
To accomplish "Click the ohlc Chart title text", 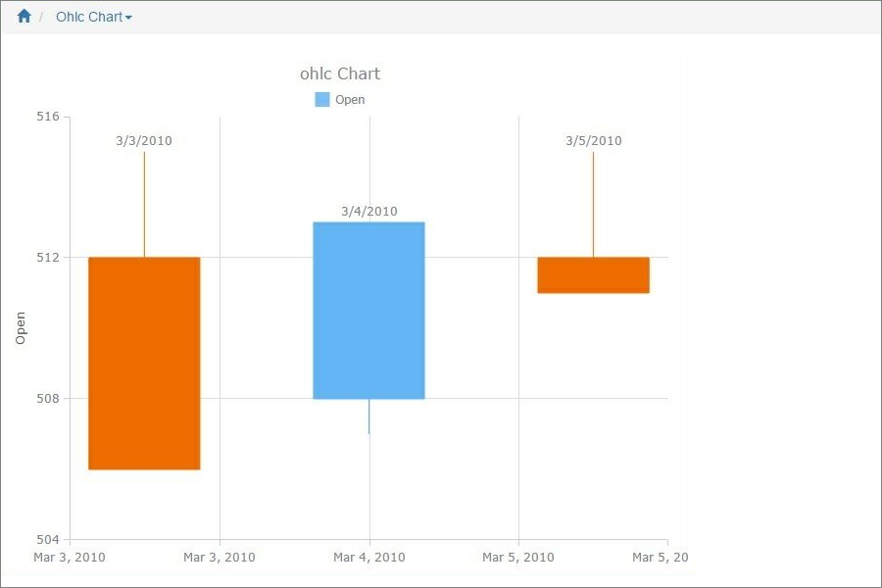I will (339, 73).
